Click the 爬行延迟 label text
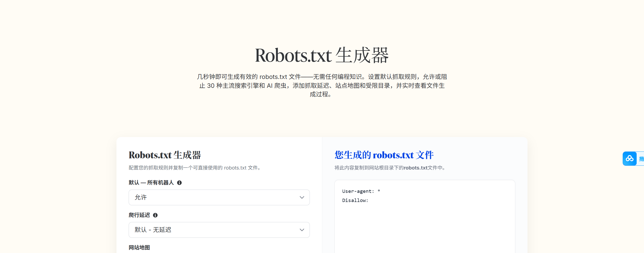Image resolution: width=644 pixels, height=253 pixels. click(x=139, y=215)
